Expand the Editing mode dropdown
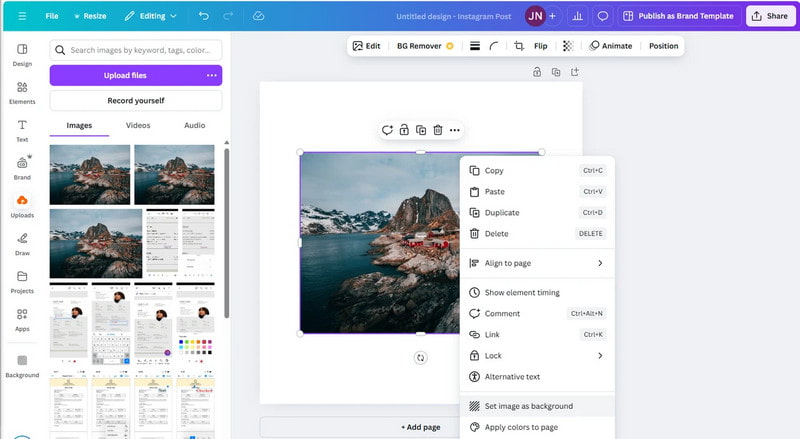800x439 pixels. (x=150, y=16)
